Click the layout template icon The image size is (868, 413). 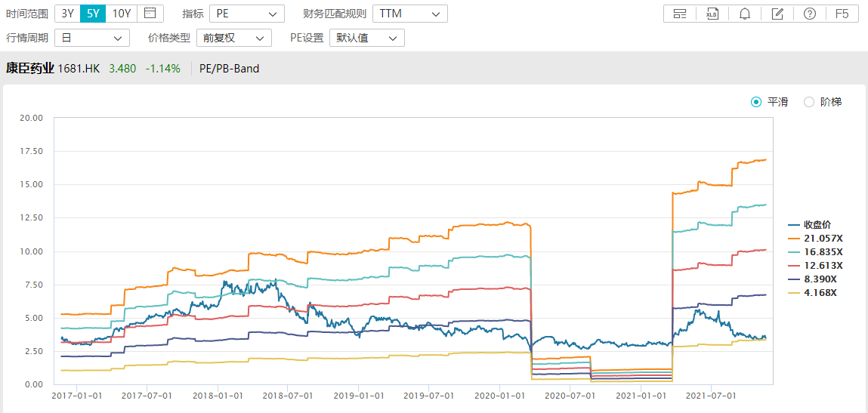pyautogui.click(x=680, y=14)
